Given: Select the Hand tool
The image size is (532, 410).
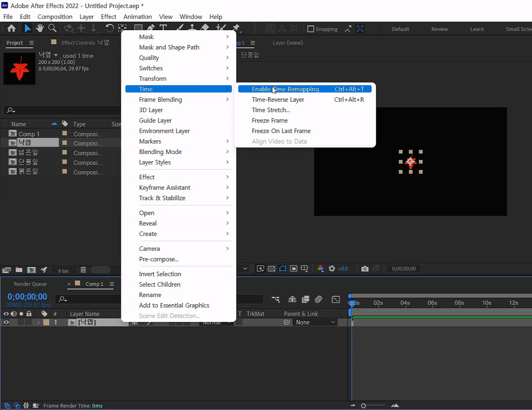Looking at the screenshot, I should tap(40, 28).
